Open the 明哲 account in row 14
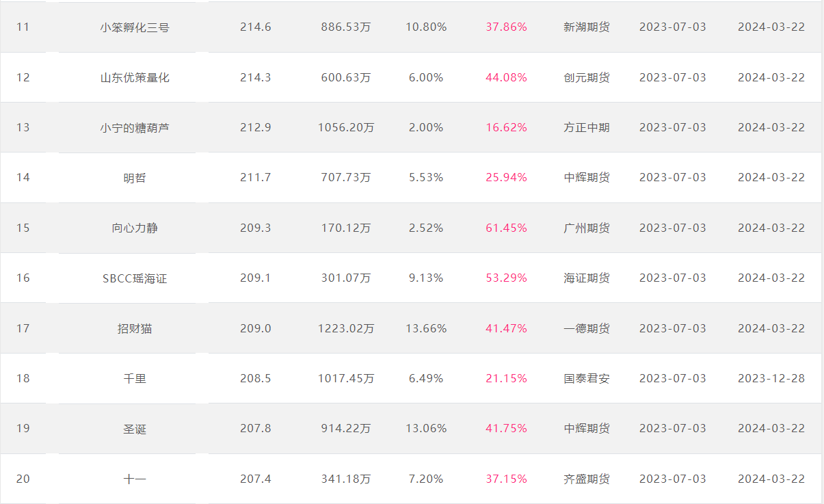The width and height of the screenshot is (824, 504). tap(135, 177)
